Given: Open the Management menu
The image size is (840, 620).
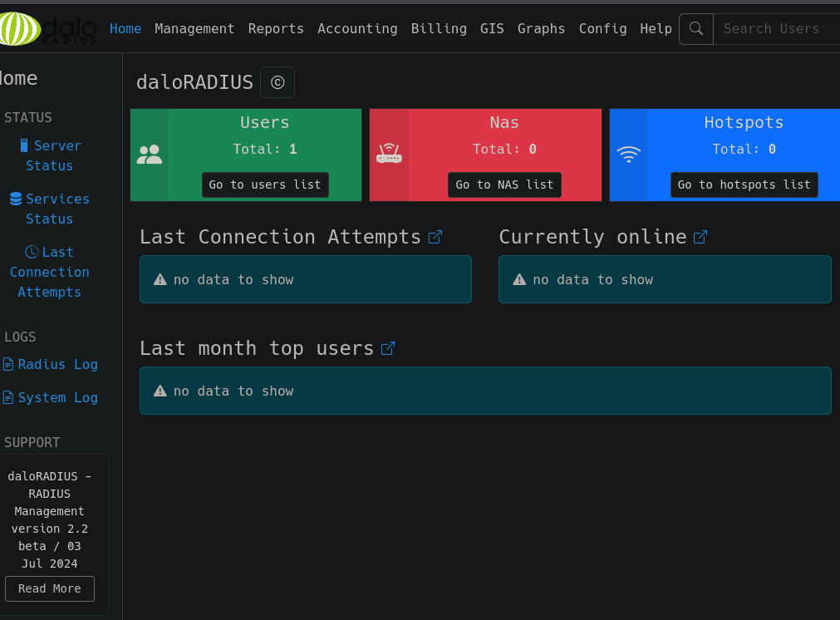Looking at the screenshot, I should click(x=194, y=28).
